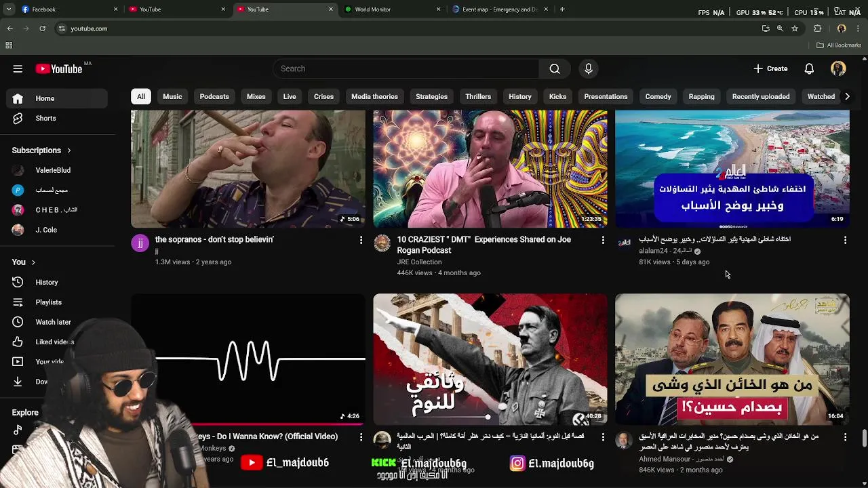Select the All filter chip
868x488 pixels.
coord(141,96)
